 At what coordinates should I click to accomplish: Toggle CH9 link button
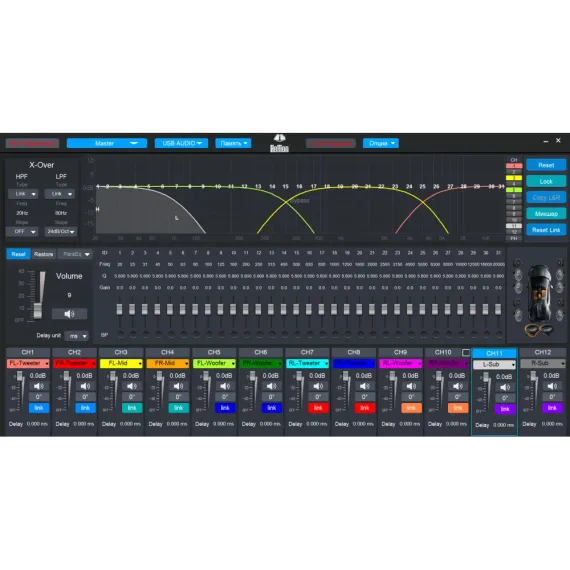[411, 408]
